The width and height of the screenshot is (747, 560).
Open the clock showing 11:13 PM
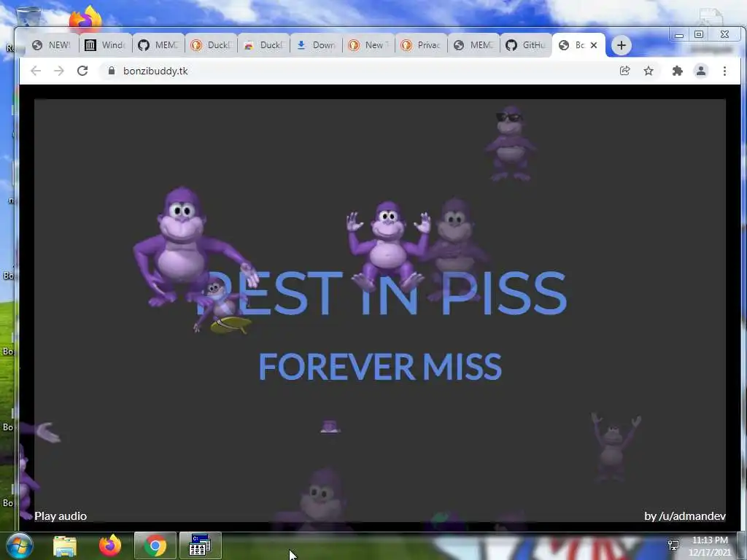click(710, 546)
